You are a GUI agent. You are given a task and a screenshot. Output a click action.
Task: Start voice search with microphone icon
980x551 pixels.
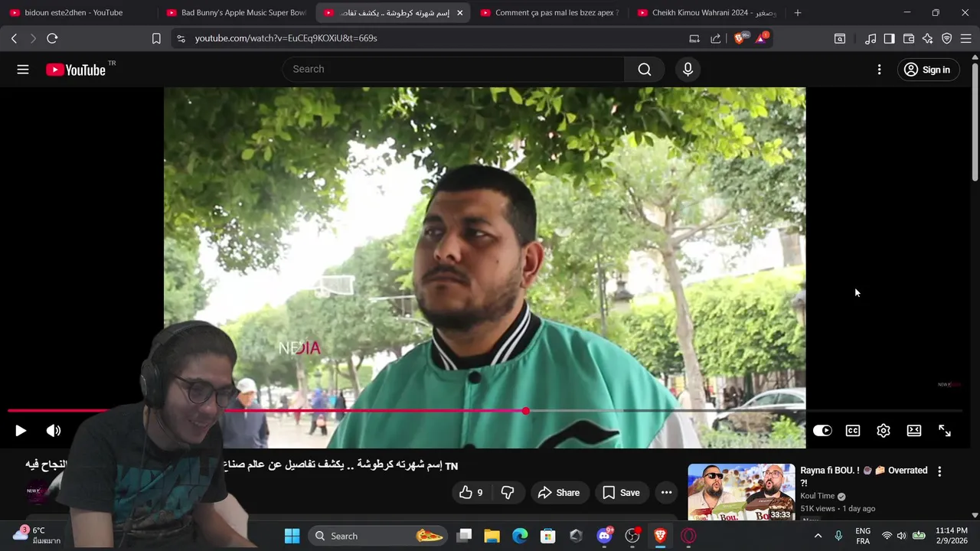pyautogui.click(x=688, y=70)
